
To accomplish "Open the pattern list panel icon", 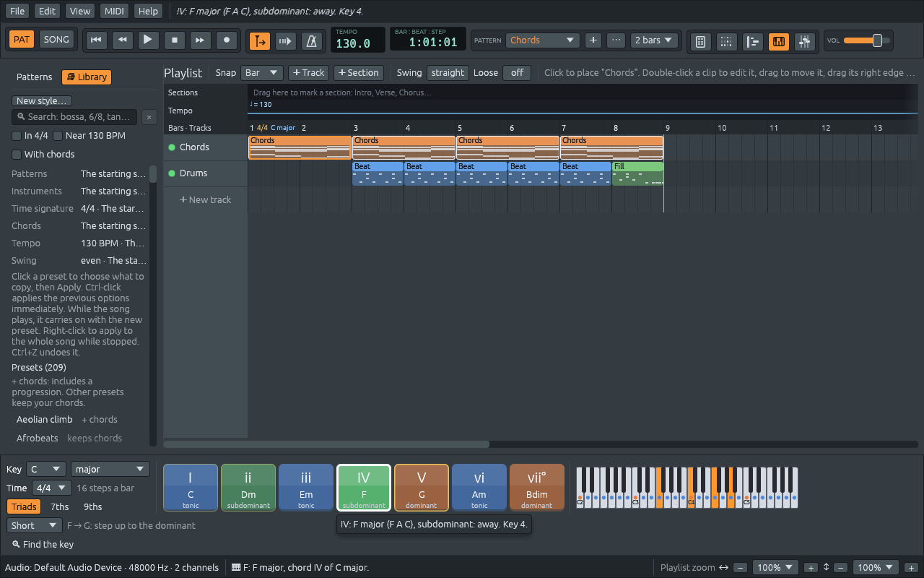I will [x=700, y=41].
